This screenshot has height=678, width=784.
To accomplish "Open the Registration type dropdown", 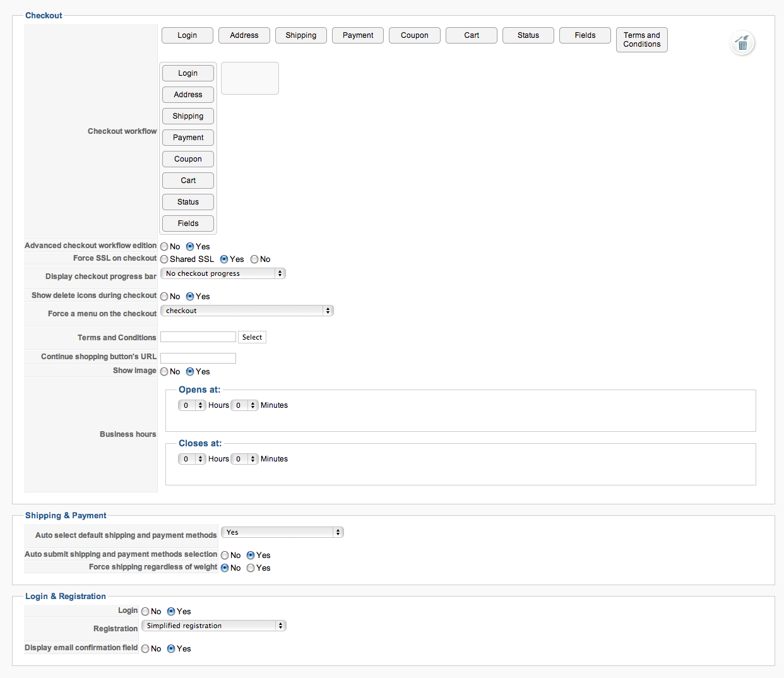I will [214, 626].
